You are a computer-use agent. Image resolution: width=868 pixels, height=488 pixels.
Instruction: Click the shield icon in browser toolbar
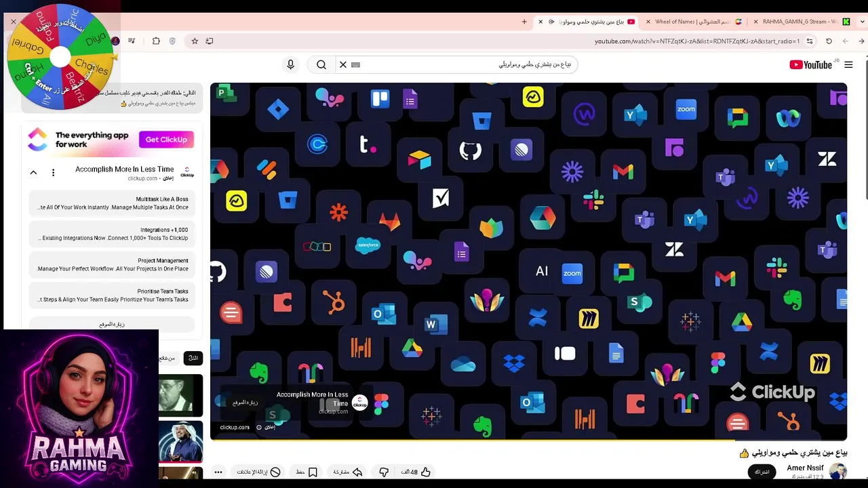point(172,41)
